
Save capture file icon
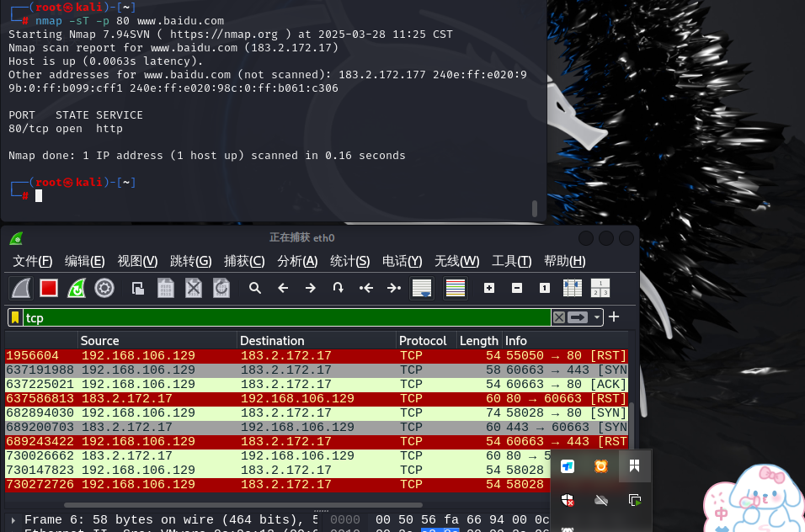pos(165,289)
